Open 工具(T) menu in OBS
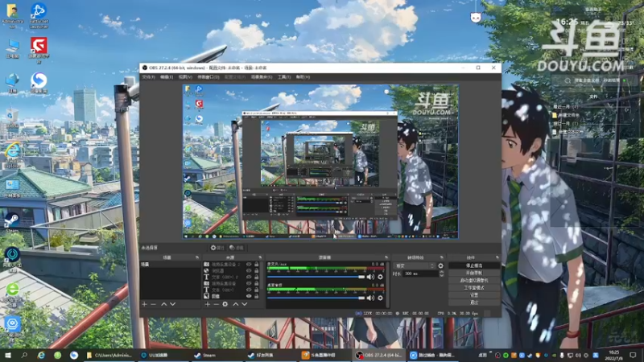This screenshot has width=644, height=362. (x=284, y=77)
